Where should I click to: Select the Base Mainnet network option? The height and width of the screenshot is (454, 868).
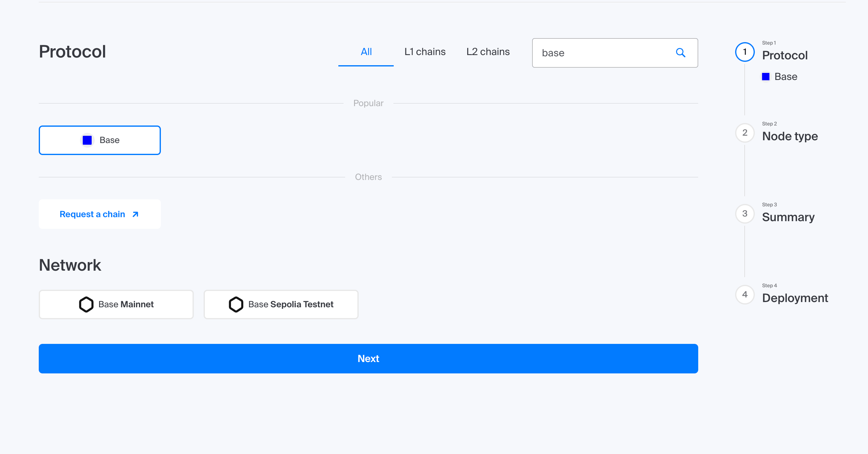116,304
